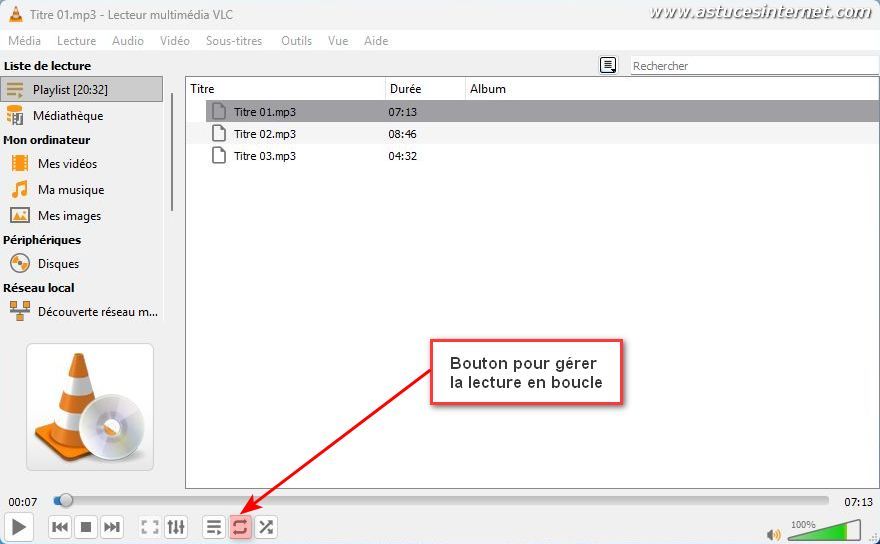Open the Outils menu
This screenshot has height=544, width=880.
[296, 41]
